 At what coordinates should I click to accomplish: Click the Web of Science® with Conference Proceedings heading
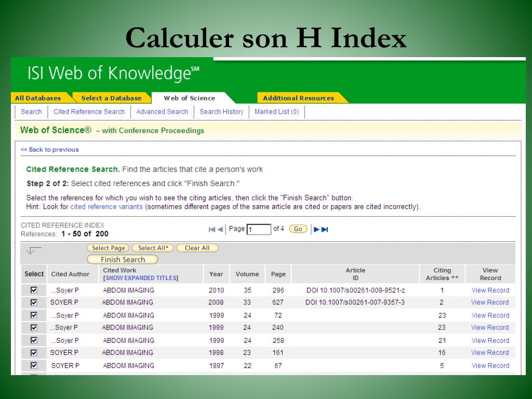click(x=112, y=130)
